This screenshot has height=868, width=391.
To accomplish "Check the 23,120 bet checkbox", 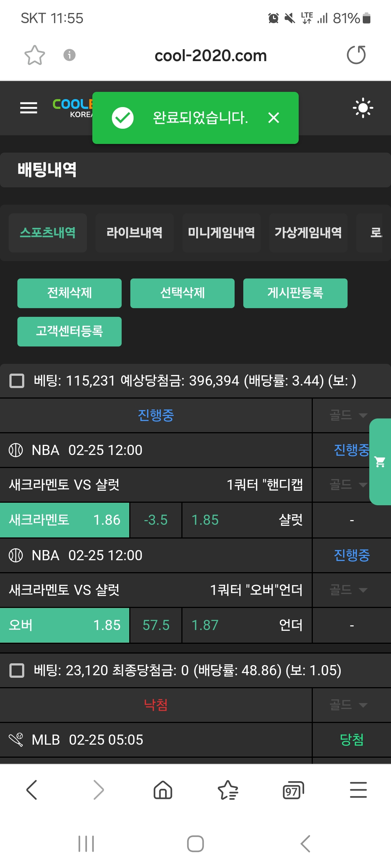I will click(x=17, y=671).
